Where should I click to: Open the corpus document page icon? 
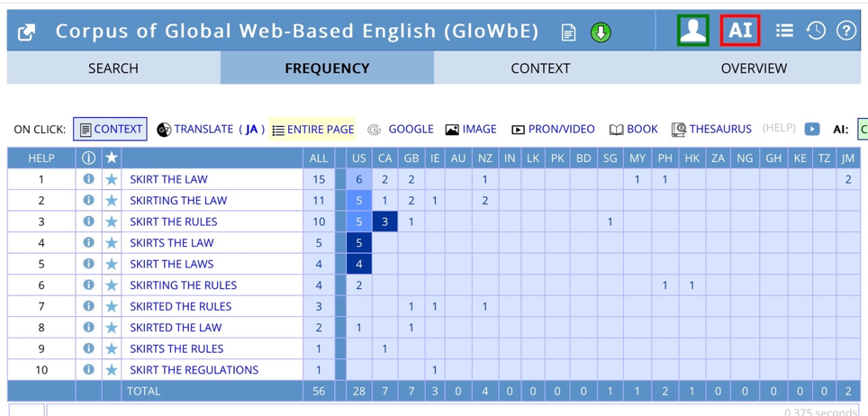[x=568, y=32]
